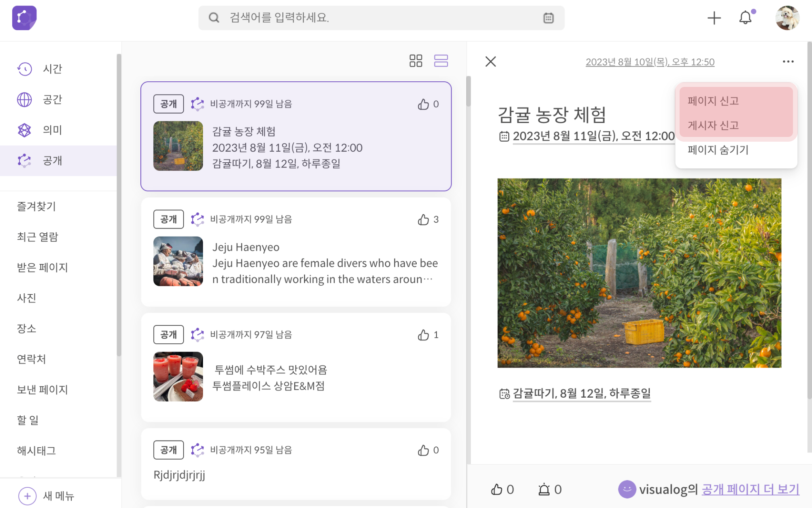Click the like icon in the detail footer
This screenshot has width=812, height=508.
coord(496,489)
